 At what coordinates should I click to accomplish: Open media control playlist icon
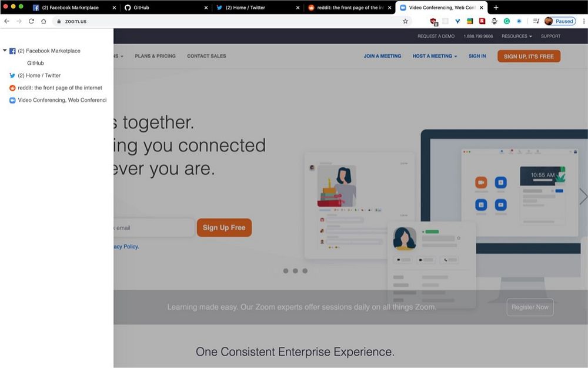536,21
